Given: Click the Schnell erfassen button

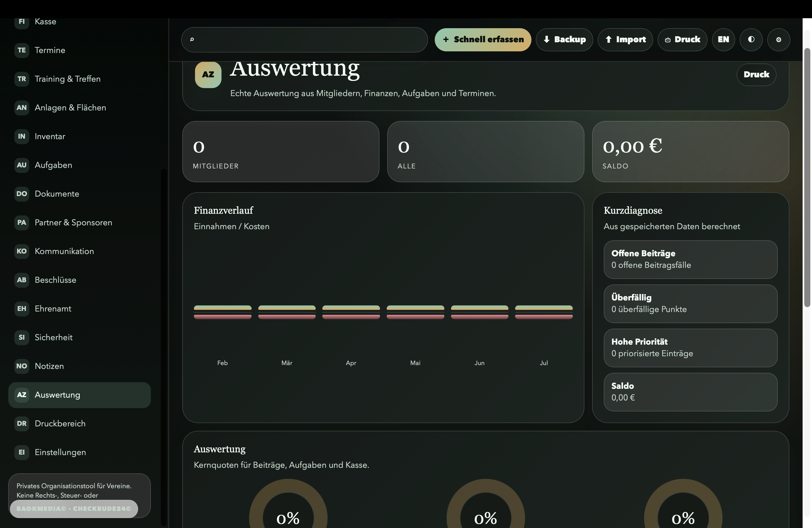Looking at the screenshot, I should coord(483,39).
